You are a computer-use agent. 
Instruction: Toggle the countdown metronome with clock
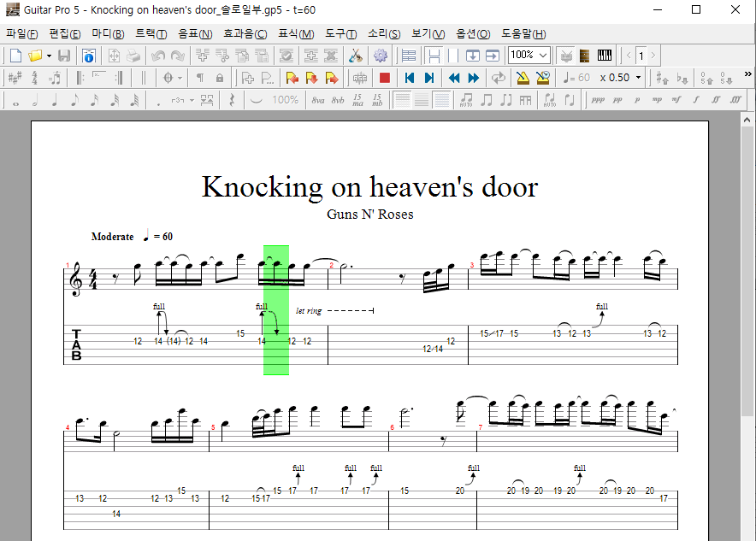[x=543, y=78]
